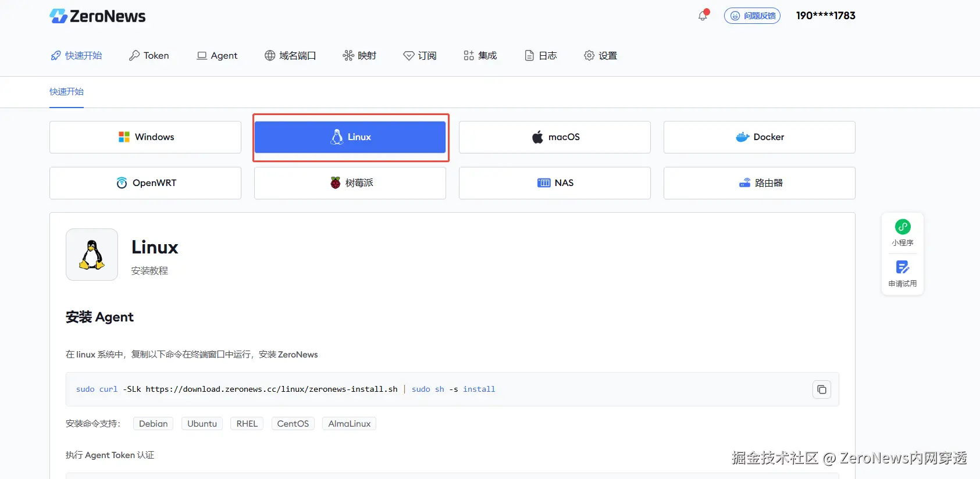
Task: Choose the Docker platform button
Action: [x=760, y=137]
